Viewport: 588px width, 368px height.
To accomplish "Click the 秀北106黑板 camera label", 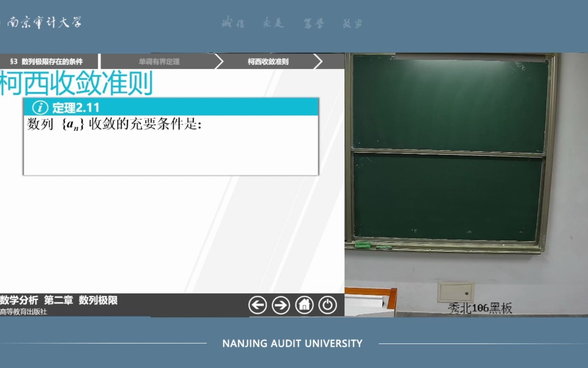I will [480, 308].
